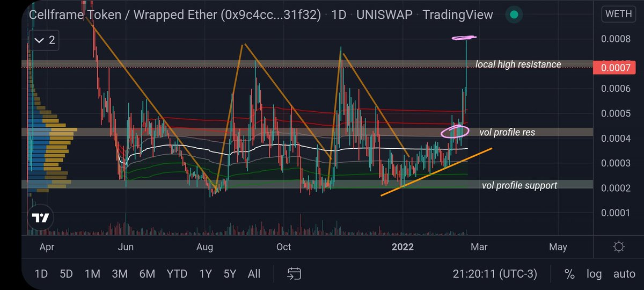The height and width of the screenshot is (290, 644).
Task: Select the 5D time range
Action: coord(66,274)
